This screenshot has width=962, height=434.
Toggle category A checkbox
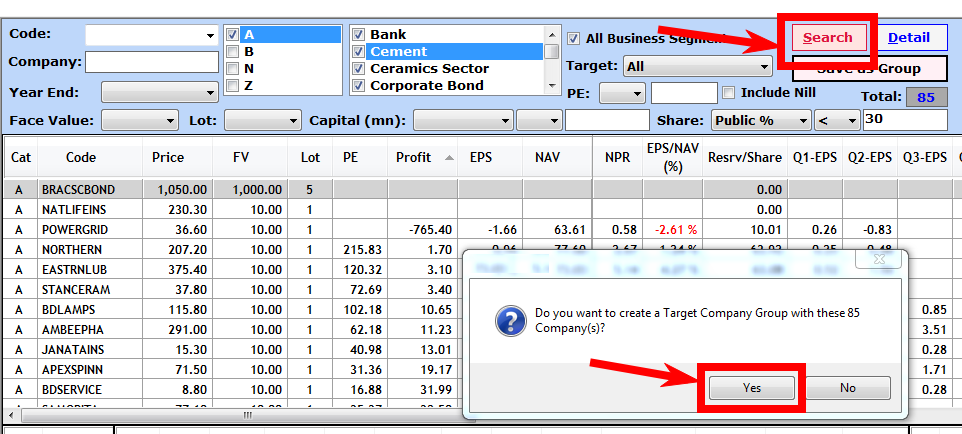coord(232,35)
